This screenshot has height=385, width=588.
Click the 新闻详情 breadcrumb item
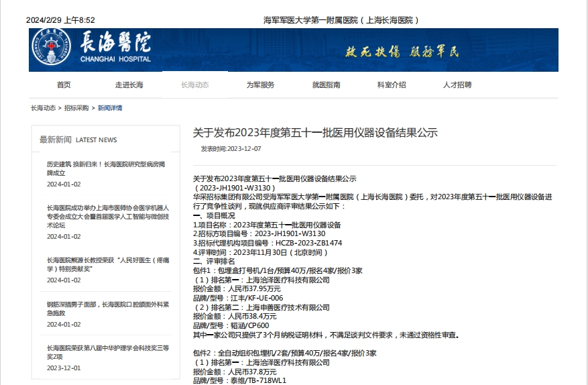pyautogui.click(x=110, y=108)
